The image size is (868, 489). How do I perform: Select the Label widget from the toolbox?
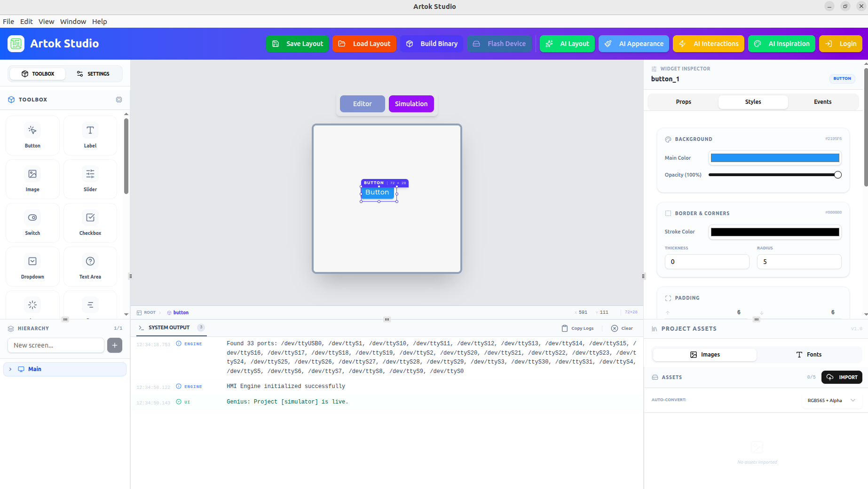[x=90, y=135]
